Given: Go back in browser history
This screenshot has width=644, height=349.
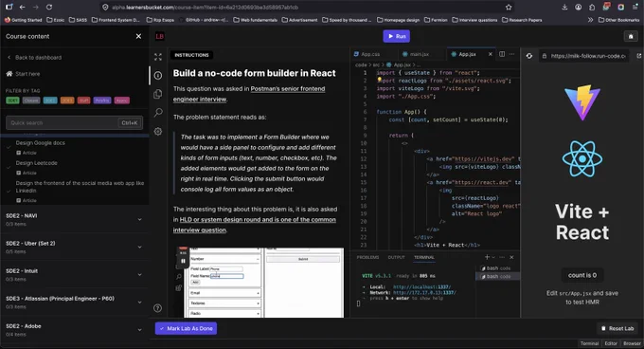Looking at the screenshot, I should click(x=22, y=7).
